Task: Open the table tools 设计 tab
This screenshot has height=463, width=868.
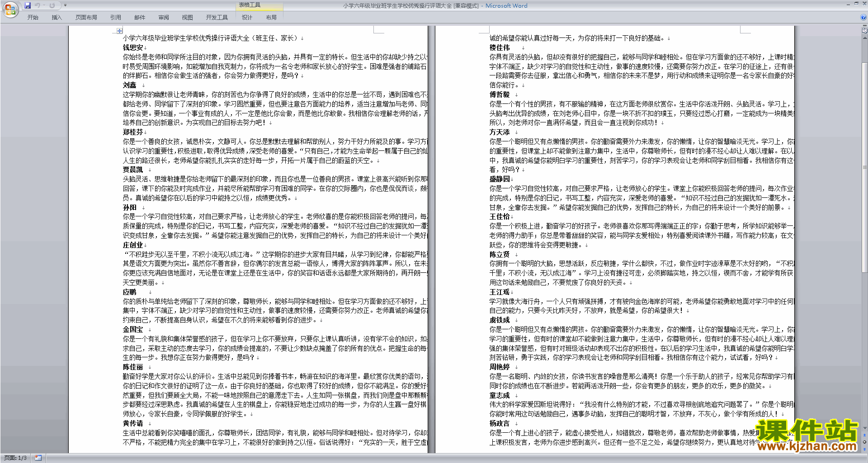Action: pos(247,17)
